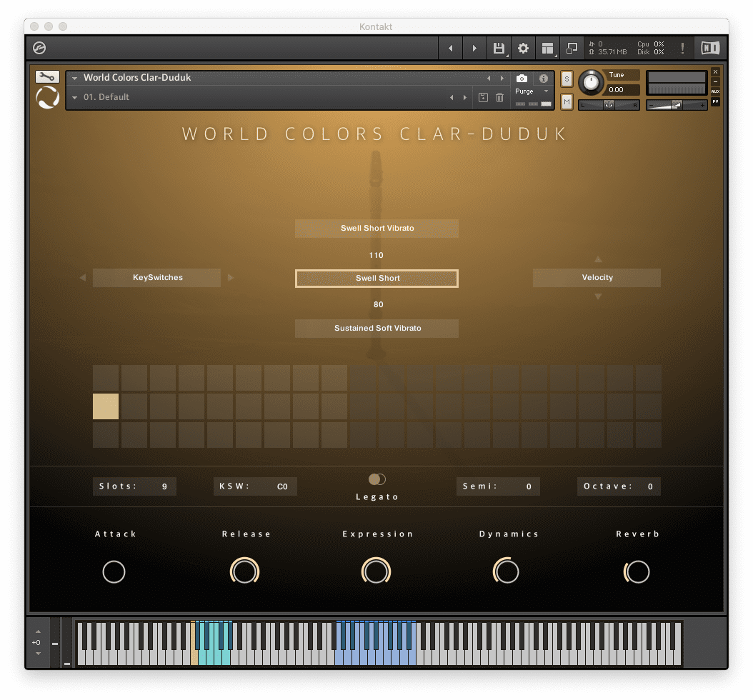This screenshot has height=700, width=753.
Task: Open the save menu floppy disk icon
Action: 499,48
